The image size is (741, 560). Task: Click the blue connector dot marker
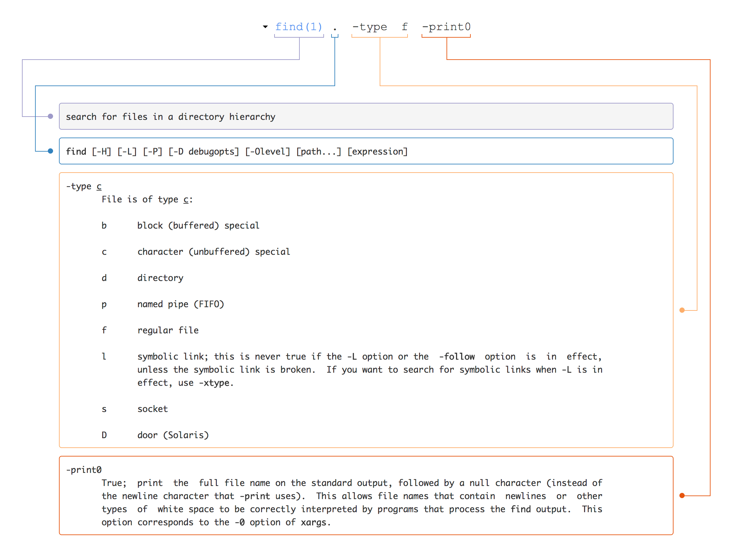[50, 151]
